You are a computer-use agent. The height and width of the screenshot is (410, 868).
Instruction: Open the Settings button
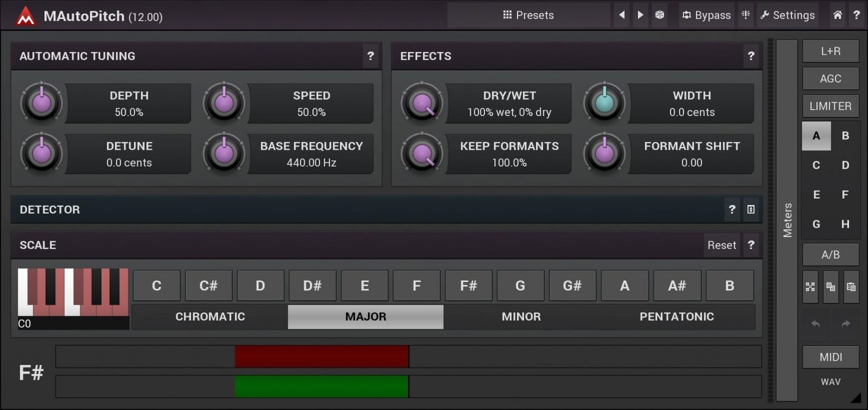pyautogui.click(x=787, y=15)
